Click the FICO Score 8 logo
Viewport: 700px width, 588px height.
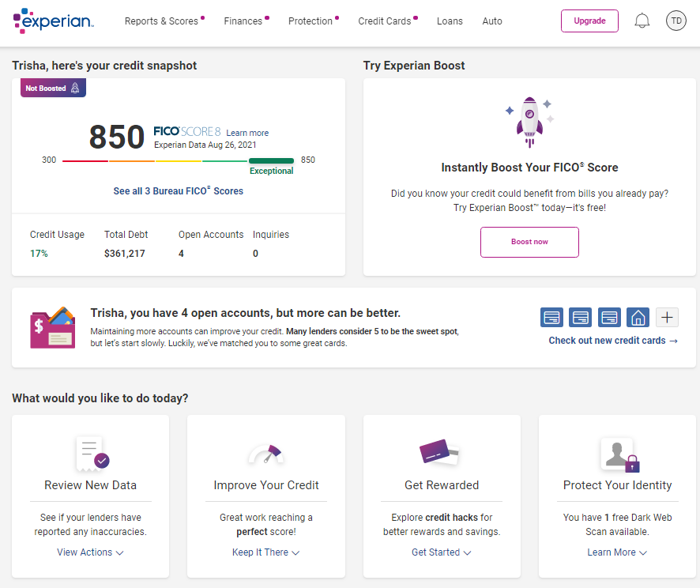coord(187,132)
